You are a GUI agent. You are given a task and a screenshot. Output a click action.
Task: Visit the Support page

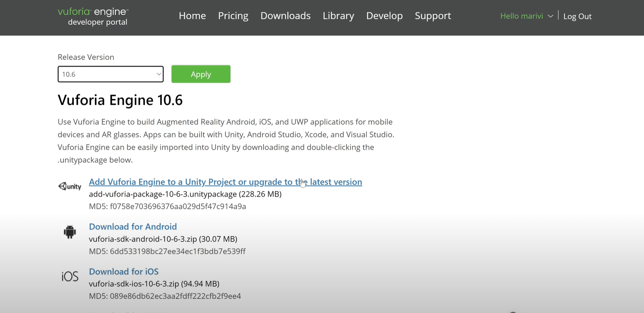click(433, 16)
